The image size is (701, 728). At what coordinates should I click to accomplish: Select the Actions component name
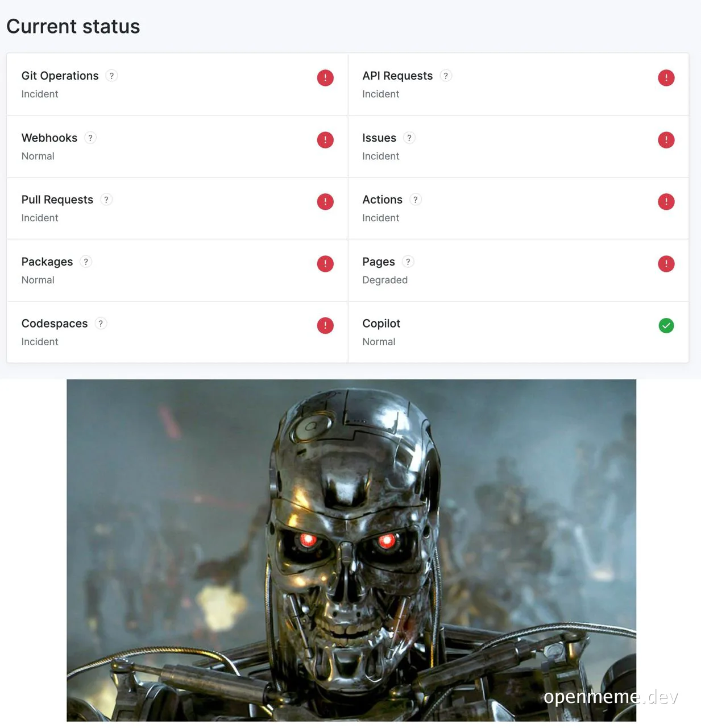[x=383, y=200]
